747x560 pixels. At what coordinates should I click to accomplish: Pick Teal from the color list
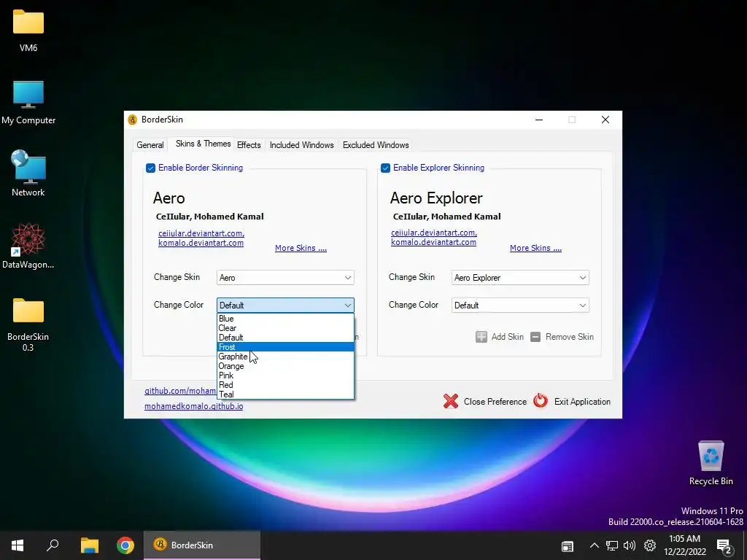pyautogui.click(x=285, y=394)
